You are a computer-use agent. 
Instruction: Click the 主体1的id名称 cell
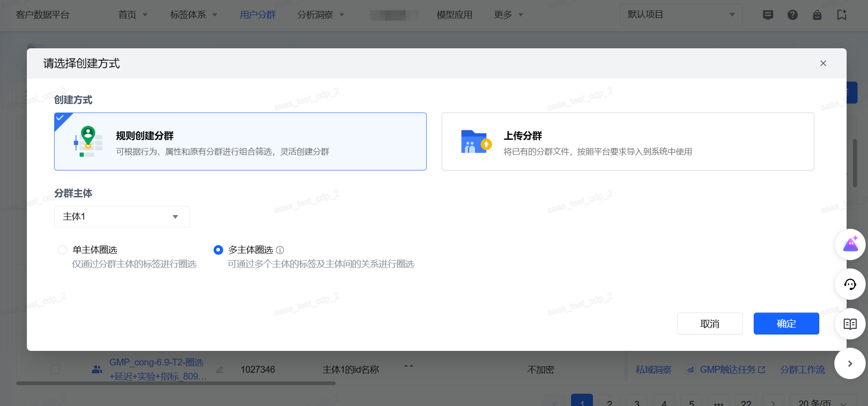click(x=351, y=370)
